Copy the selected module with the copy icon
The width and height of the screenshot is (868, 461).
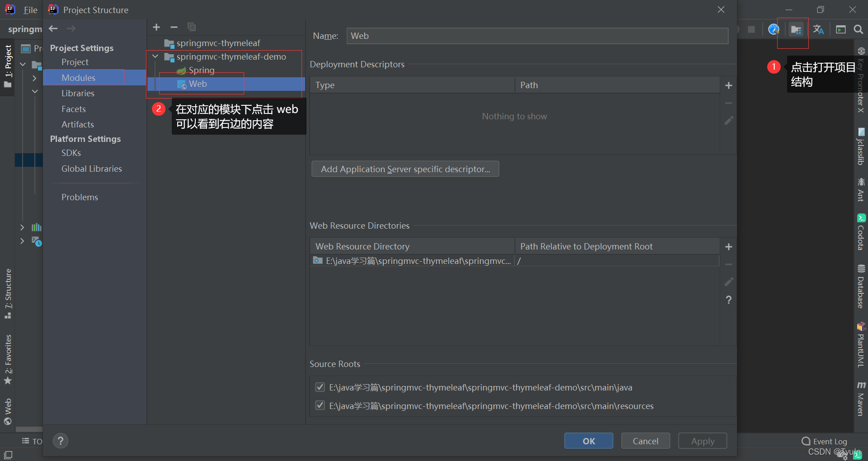192,27
